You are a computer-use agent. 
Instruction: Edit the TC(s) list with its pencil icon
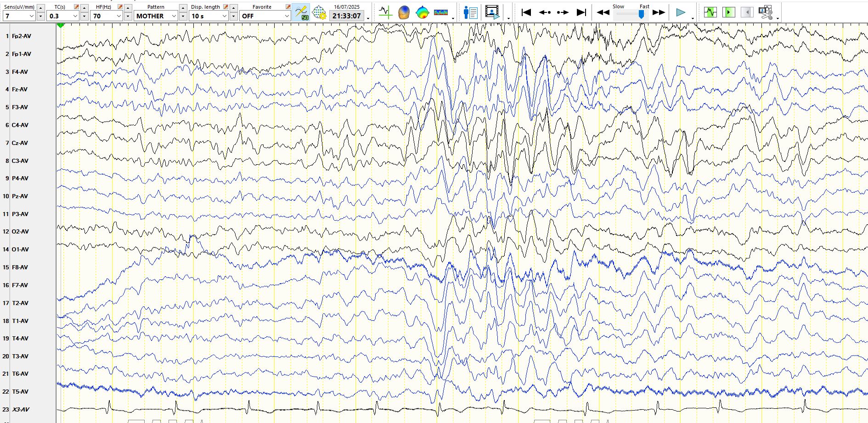[x=76, y=7]
